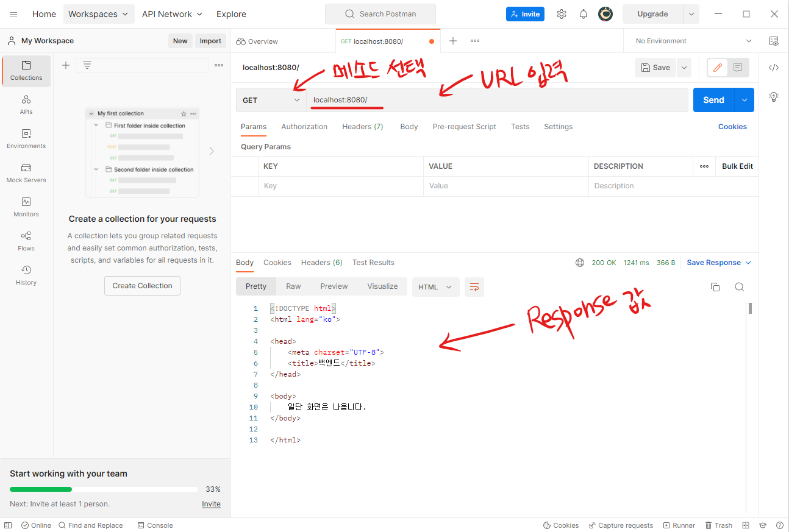Image resolution: width=789 pixels, height=532 pixels.
Task: Click the Send button
Action: click(713, 100)
